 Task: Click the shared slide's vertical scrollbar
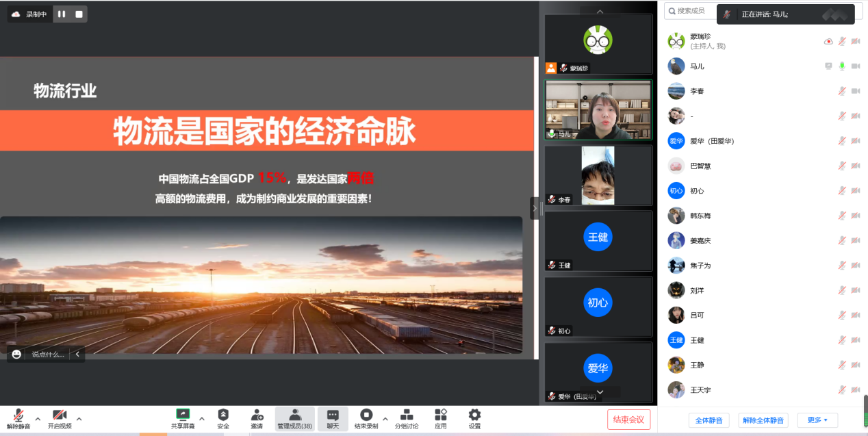(x=536, y=207)
